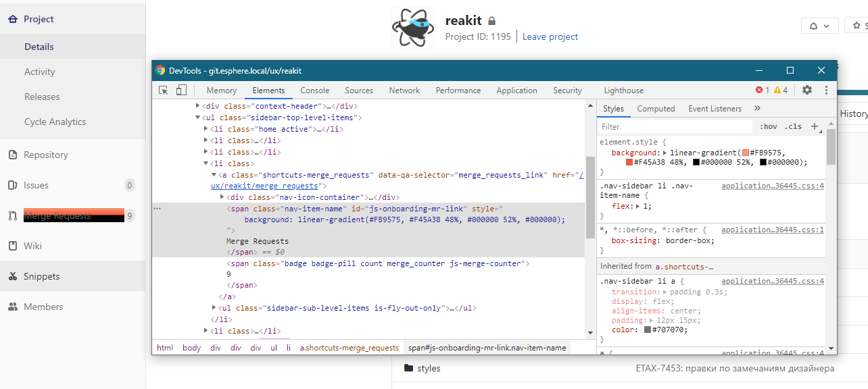Open the notification bell dropdown
Screen dimensions: 868x389
(820, 26)
